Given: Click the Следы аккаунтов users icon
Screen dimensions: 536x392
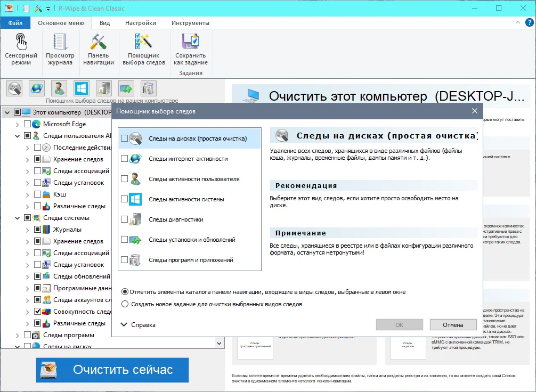Looking at the screenshot, I should tap(46, 300).
